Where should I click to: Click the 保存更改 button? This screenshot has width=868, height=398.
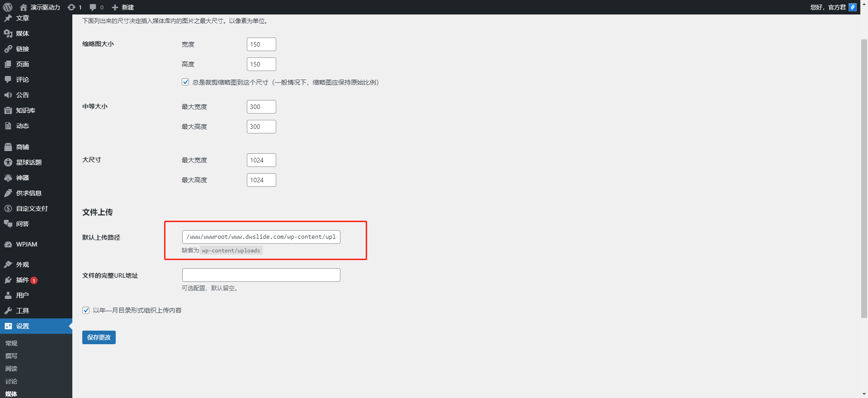coord(99,337)
